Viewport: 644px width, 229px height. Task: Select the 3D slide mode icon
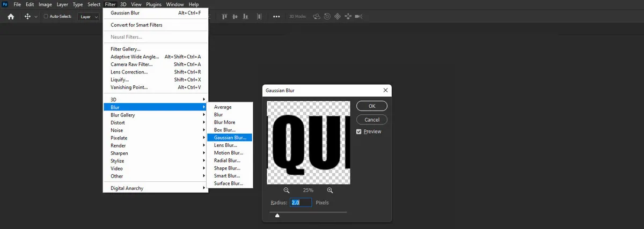click(x=348, y=17)
